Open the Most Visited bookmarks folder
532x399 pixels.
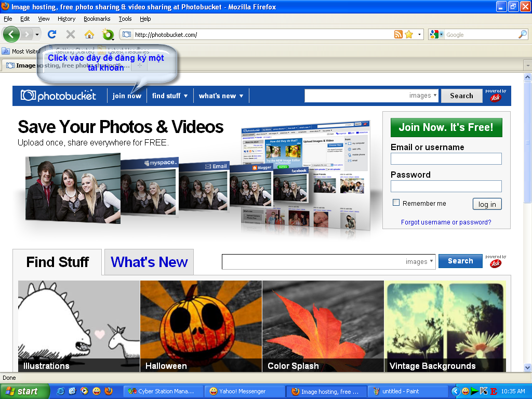21,51
